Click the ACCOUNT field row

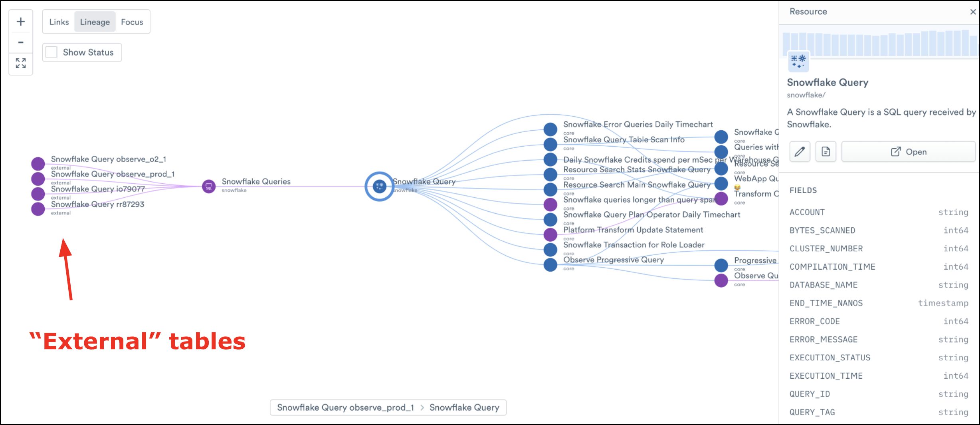coord(879,212)
